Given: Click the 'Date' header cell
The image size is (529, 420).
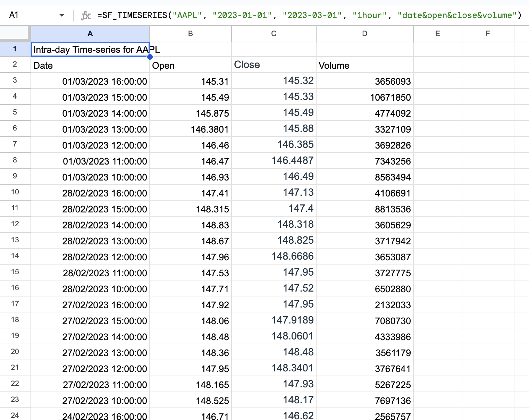Looking at the screenshot, I should point(90,65).
